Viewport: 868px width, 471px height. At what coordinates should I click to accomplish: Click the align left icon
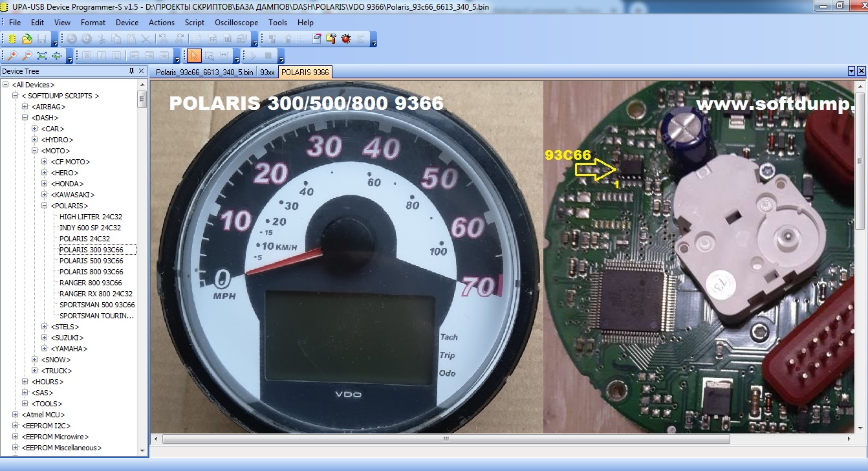click(134, 56)
